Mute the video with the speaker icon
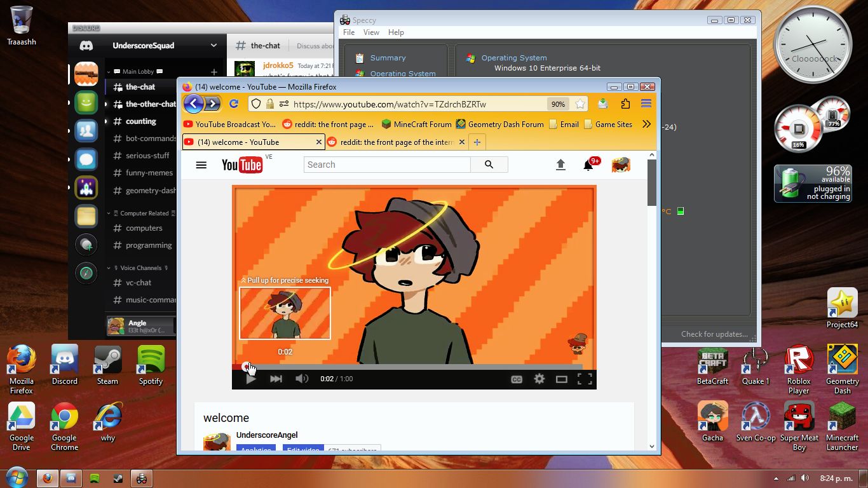The width and height of the screenshot is (868, 488). (302, 378)
